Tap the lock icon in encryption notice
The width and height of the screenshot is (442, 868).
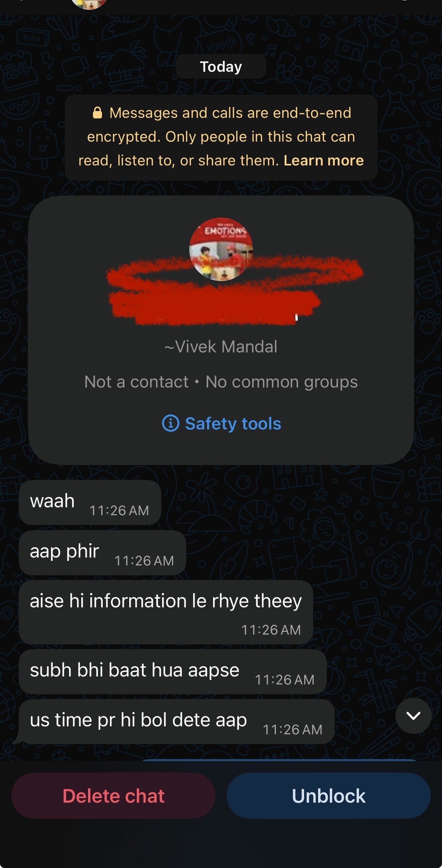(x=97, y=113)
